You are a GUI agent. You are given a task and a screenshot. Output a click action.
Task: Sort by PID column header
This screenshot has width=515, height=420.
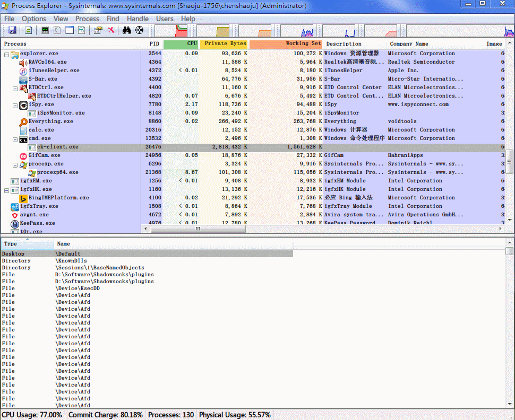click(x=152, y=43)
